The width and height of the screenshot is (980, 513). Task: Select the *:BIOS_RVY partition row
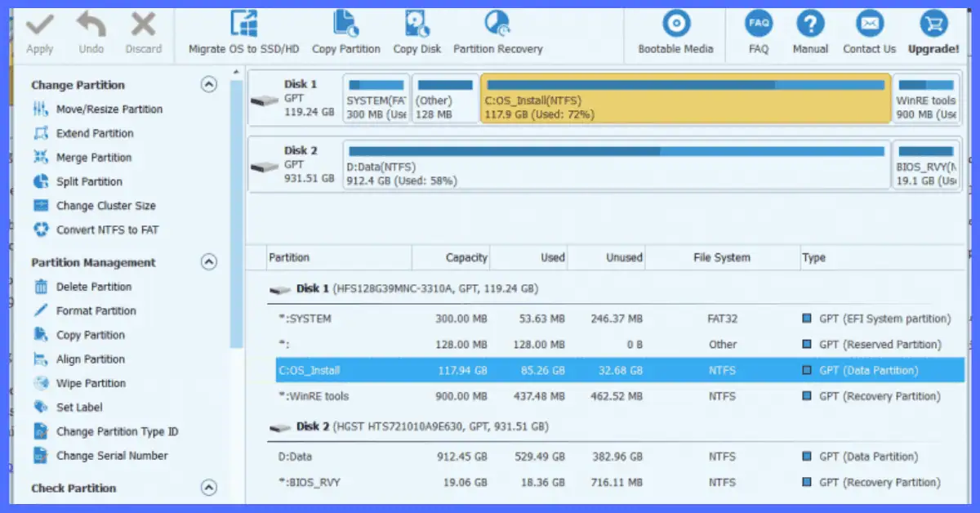coord(621,483)
